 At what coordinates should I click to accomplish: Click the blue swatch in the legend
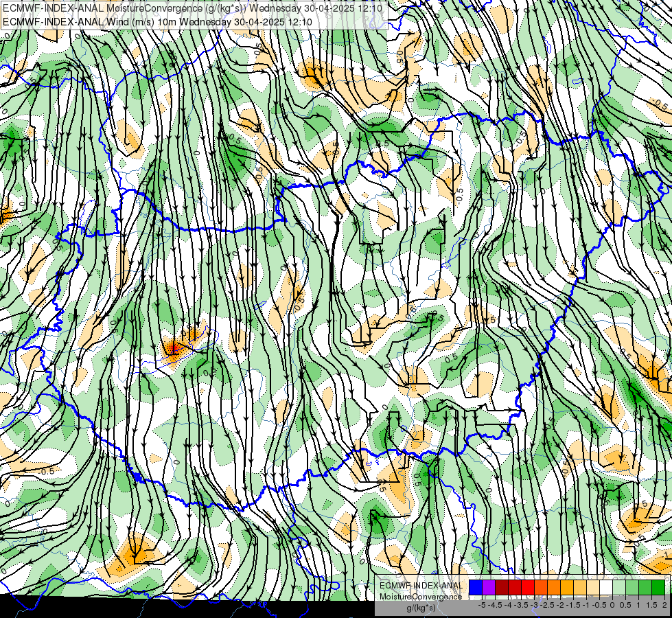476,588
